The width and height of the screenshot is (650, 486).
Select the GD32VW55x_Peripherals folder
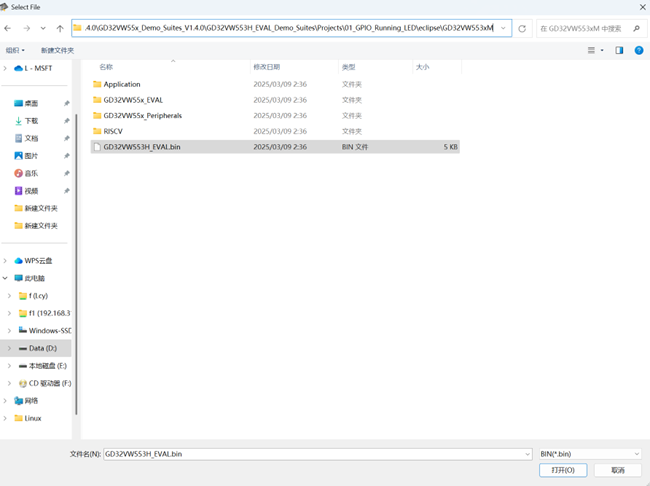coord(142,116)
